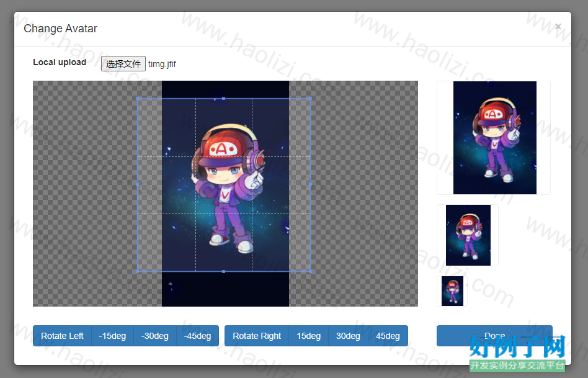Grab the bottom-left crop box handle

(138, 271)
